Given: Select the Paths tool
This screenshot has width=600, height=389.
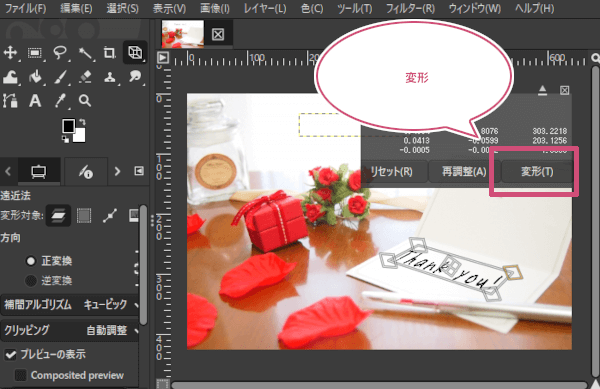Looking at the screenshot, I should (10, 101).
